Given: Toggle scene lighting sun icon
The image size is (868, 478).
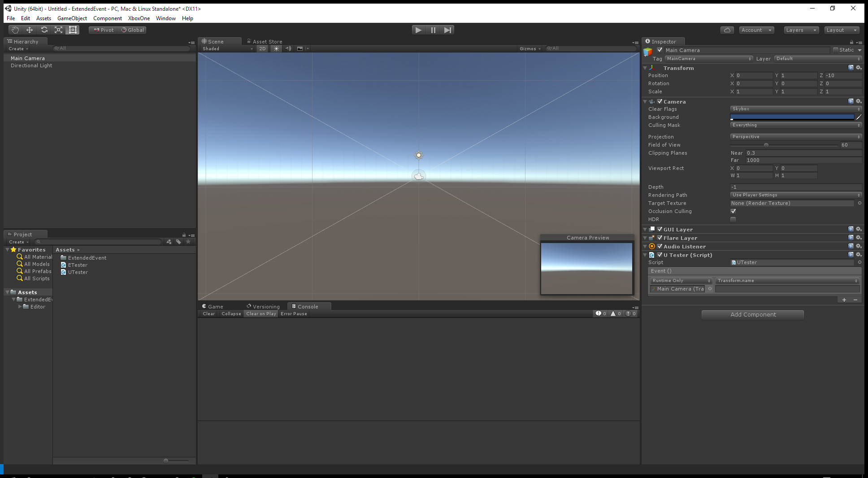Looking at the screenshot, I should 276,48.
